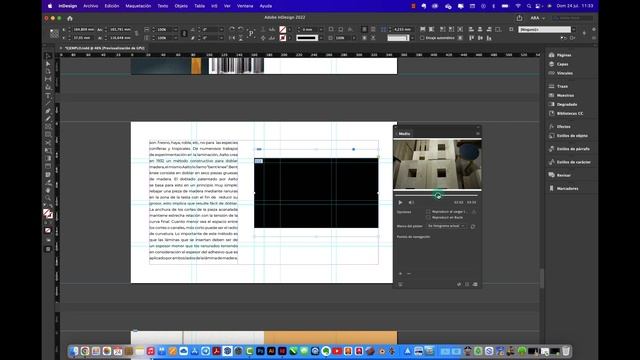Click the stroke color swatch in control bar
This screenshot has height=360, width=640.
click(x=282, y=38)
